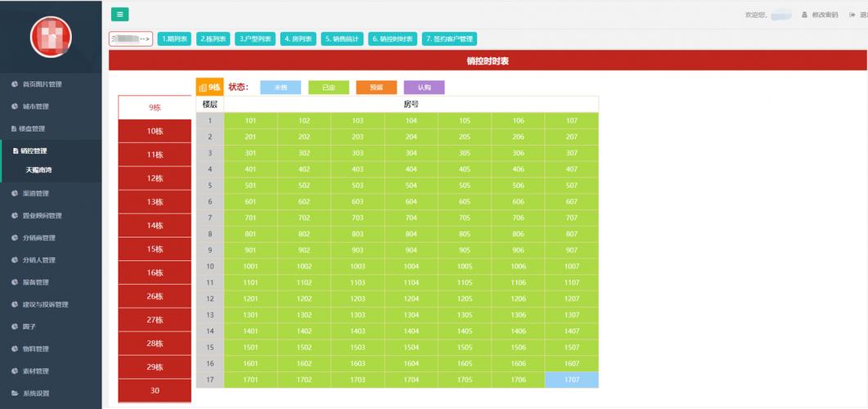Click the icon beside 首页图片管理

click(x=15, y=84)
